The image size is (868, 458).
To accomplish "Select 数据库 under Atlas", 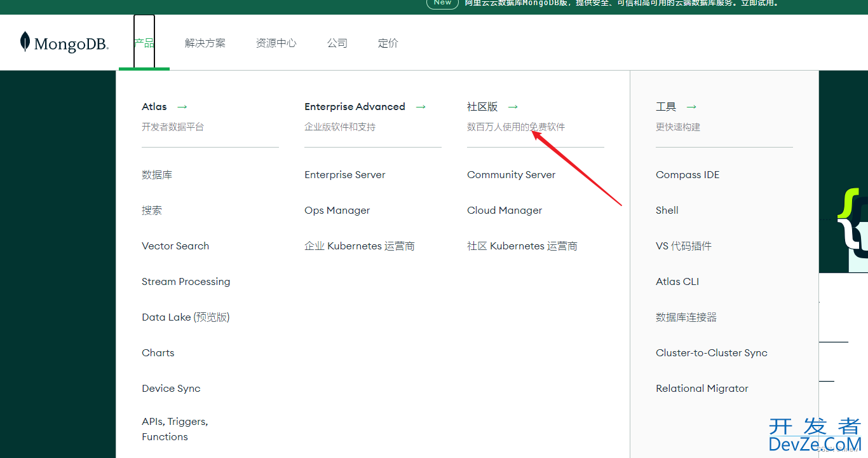I will coord(157,175).
